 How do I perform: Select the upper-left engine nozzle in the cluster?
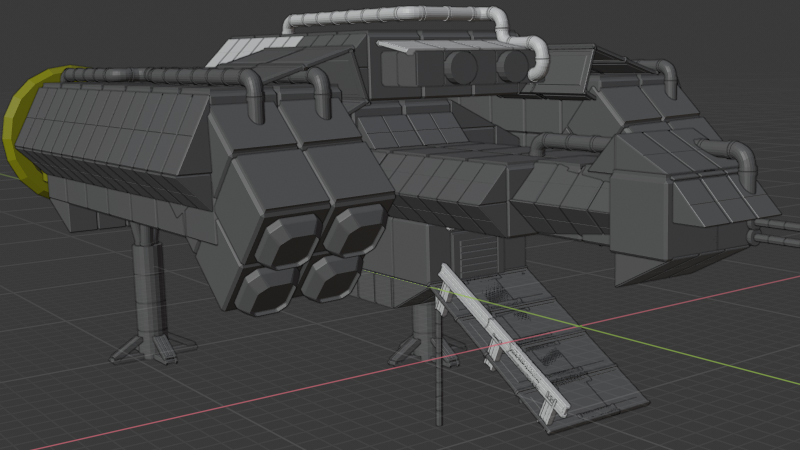(287, 240)
